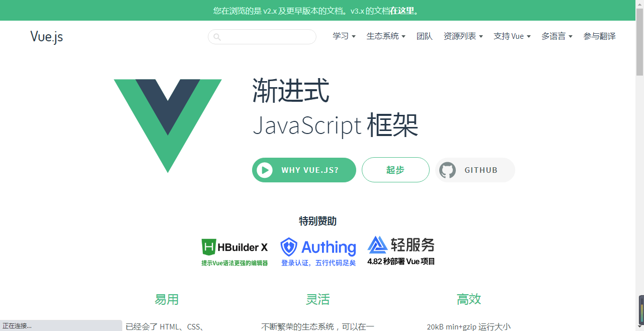Click the Vue.js site title logo
Screen dimensions: 644x331
coord(46,36)
